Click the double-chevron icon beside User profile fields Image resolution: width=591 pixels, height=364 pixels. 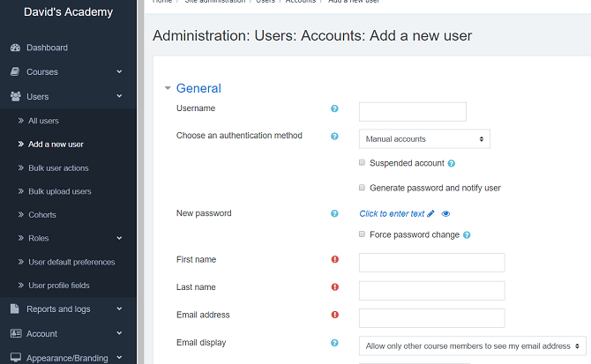point(21,286)
